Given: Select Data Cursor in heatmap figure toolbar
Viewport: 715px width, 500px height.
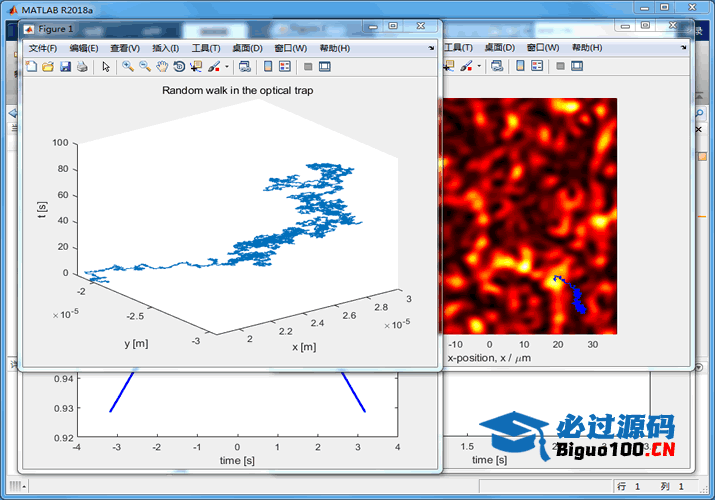Looking at the screenshot, I should 449,66.
